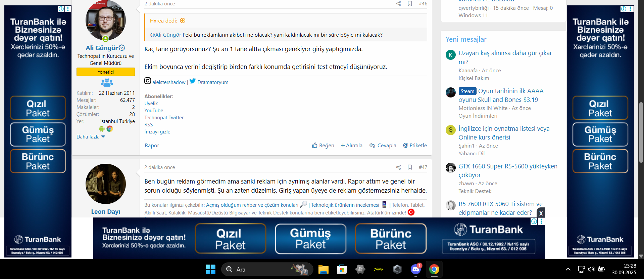The width and height of the screenshot is (644, 279).
Task: Open the 'Technopat Twitter' link
Action: [x=164, y=118]
